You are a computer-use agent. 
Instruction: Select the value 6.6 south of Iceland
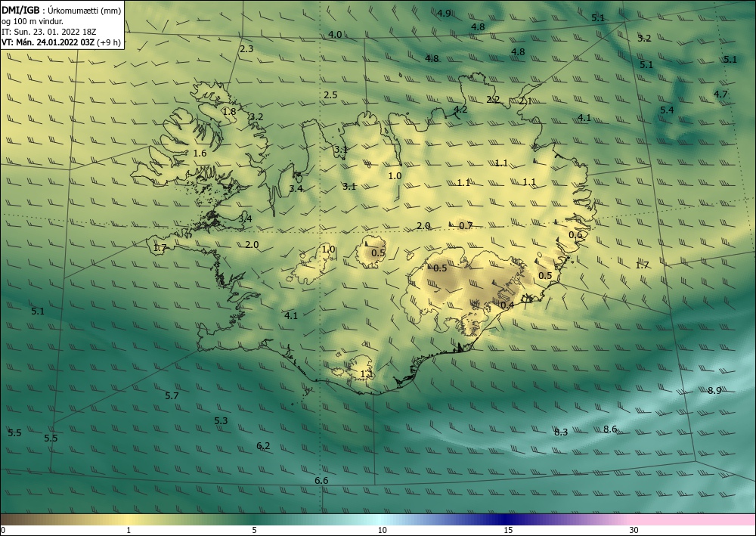[x=321, y=481]
